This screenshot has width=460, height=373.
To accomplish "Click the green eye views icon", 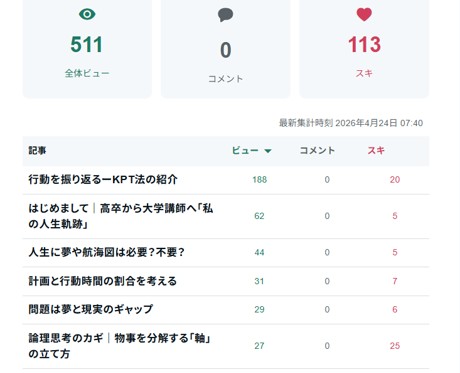I will (x=87, y=14).
